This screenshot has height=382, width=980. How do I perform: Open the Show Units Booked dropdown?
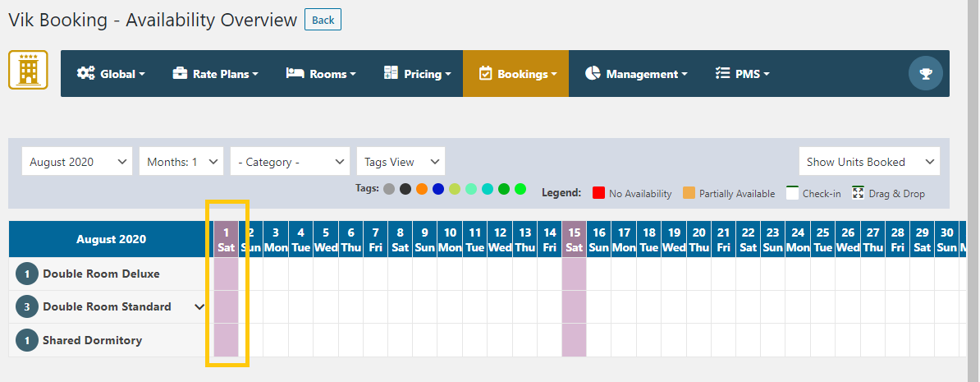869,162
